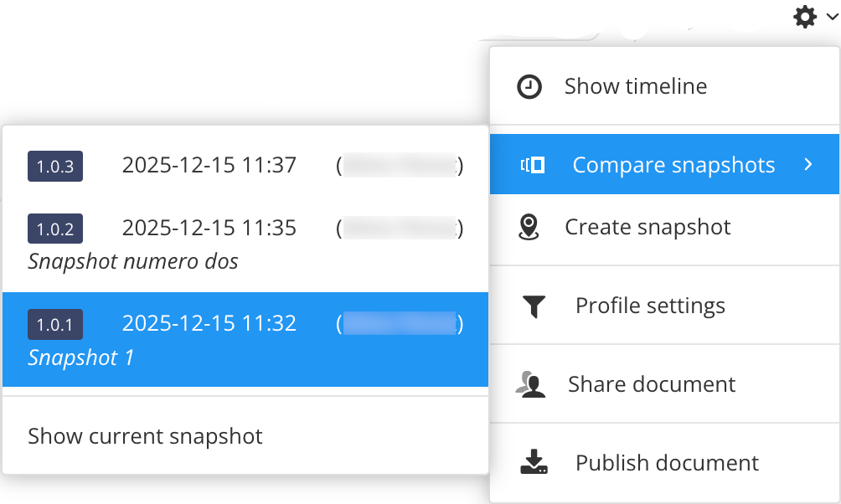Choose Show timeline from the menu
Viewport: 841px width, 504px height.
635,85
